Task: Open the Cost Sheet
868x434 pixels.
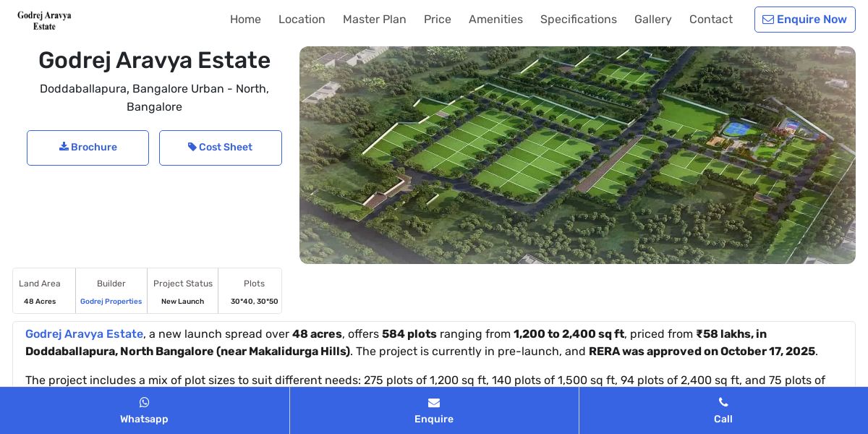Action: coord(221,148)
